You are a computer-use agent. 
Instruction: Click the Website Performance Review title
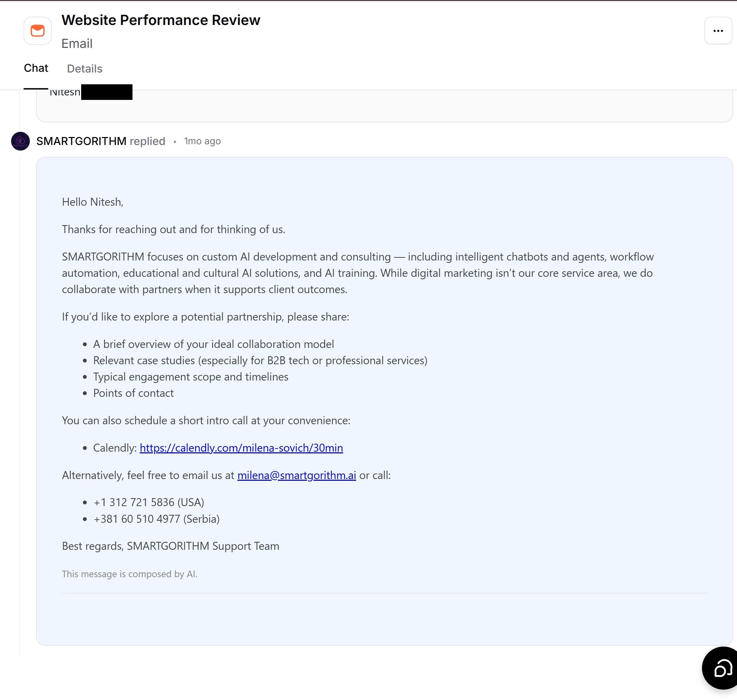161,20
